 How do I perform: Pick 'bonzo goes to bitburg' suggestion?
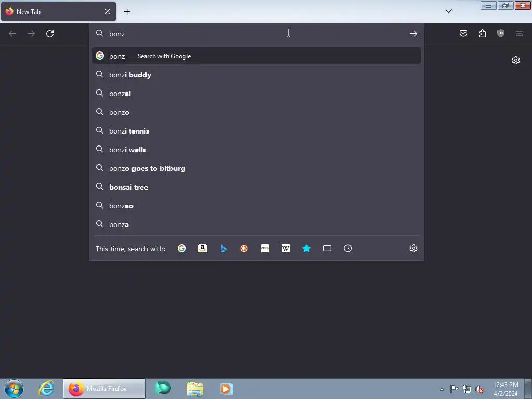(257, 168)
